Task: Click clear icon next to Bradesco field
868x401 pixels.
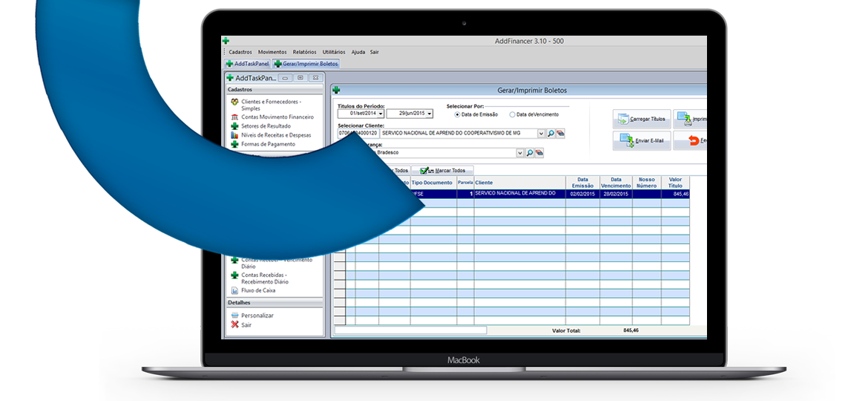Action: 540,153
